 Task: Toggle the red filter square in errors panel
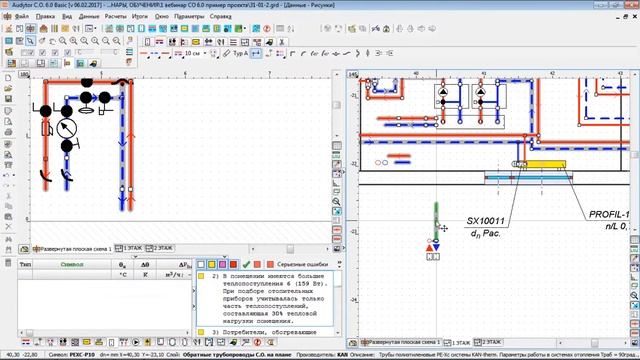point(233,264)
